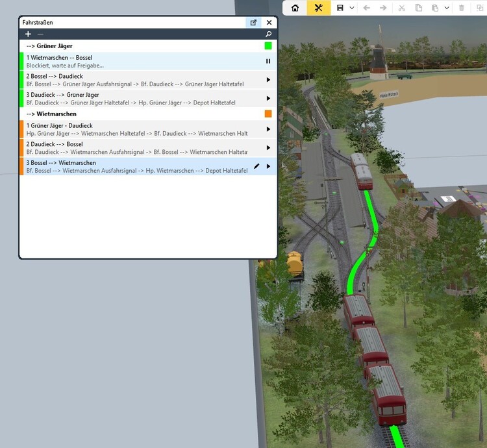Select the '--> Grüner Jäger' group header
This screenshot has width=487, height=448.
pos(147,45)
